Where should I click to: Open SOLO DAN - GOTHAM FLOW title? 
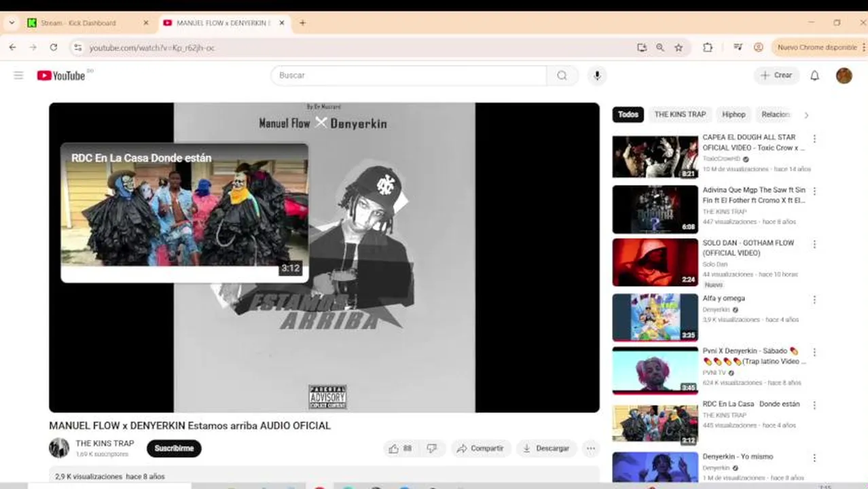tap(748, 248)
